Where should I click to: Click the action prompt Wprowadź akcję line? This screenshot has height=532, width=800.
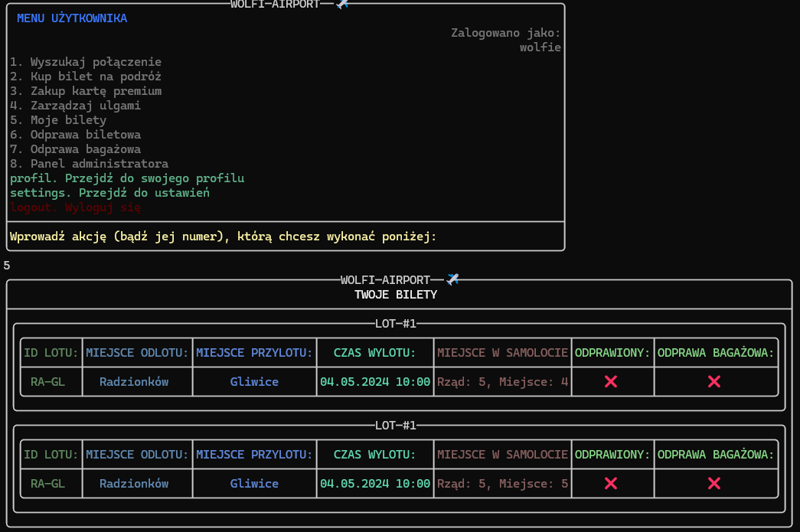click(223, 237)
